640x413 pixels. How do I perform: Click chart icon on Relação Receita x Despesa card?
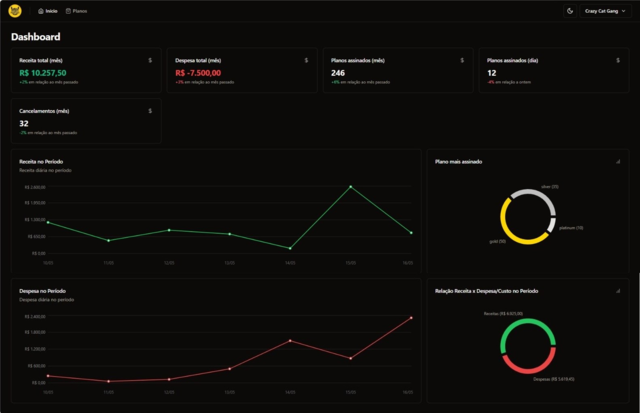(618, 291)
